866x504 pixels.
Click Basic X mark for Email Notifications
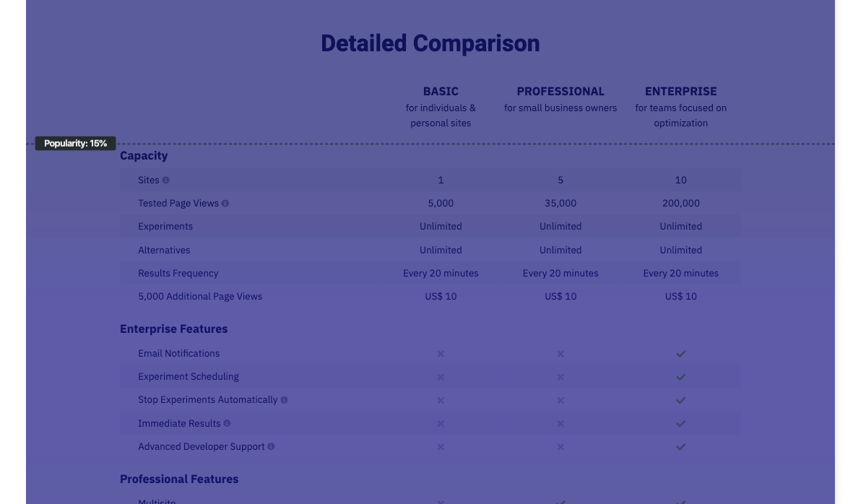[x=441, y=354]
